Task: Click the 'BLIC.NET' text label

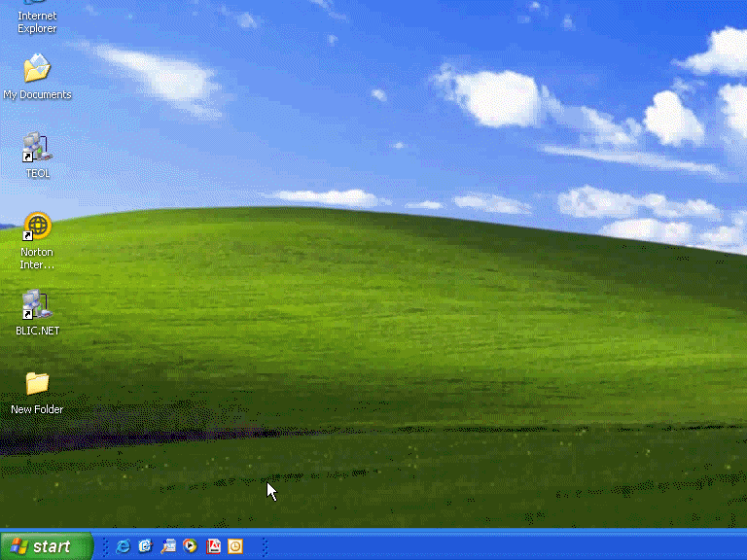Action: pyautogui.click(x=37, y=332)
